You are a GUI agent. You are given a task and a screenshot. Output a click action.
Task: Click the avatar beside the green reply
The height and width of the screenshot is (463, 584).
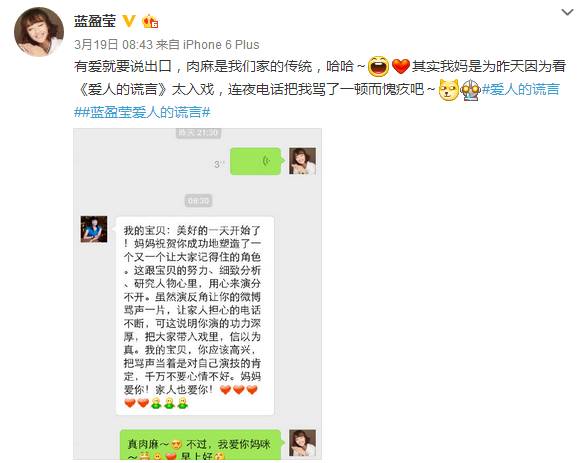pos(302,443)
